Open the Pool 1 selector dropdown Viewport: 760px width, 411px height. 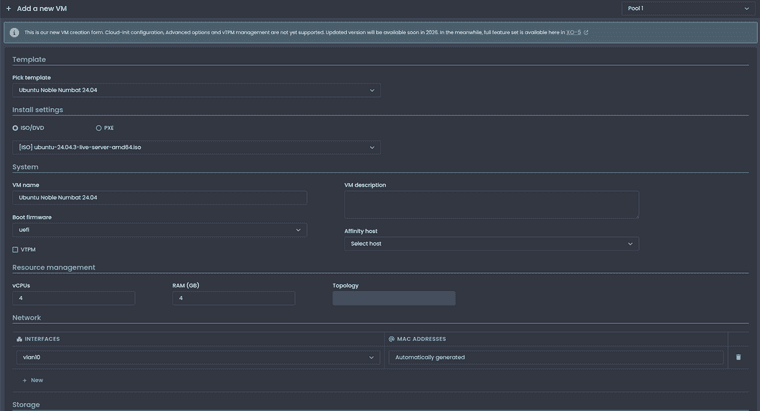tap(687, 8)
